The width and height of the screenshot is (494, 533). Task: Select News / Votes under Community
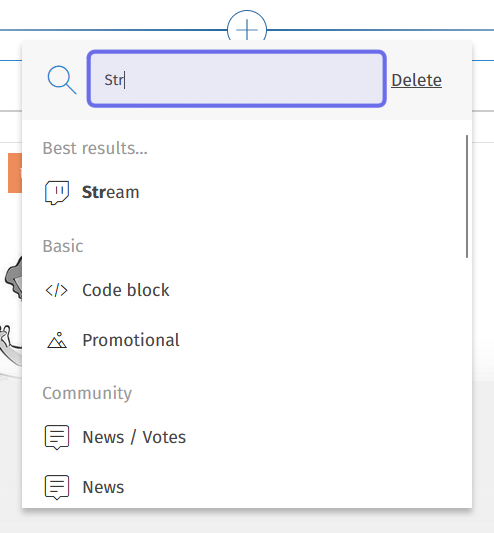coord(247,437)
